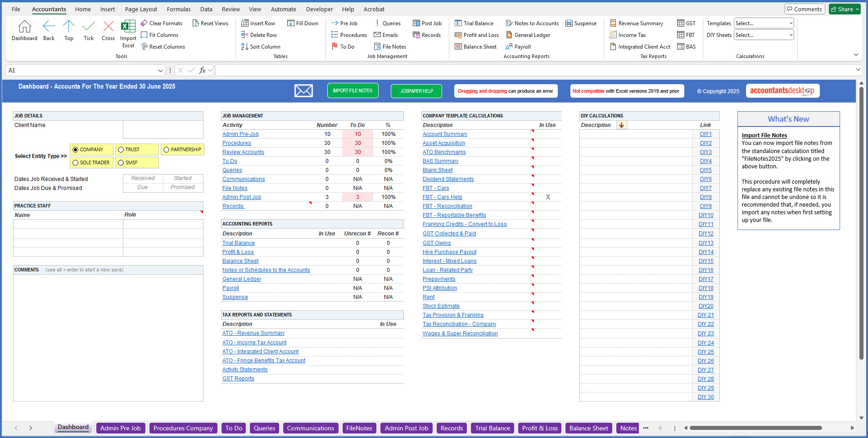
Task: Open the Templates Select dropdown
Action: 764,23
